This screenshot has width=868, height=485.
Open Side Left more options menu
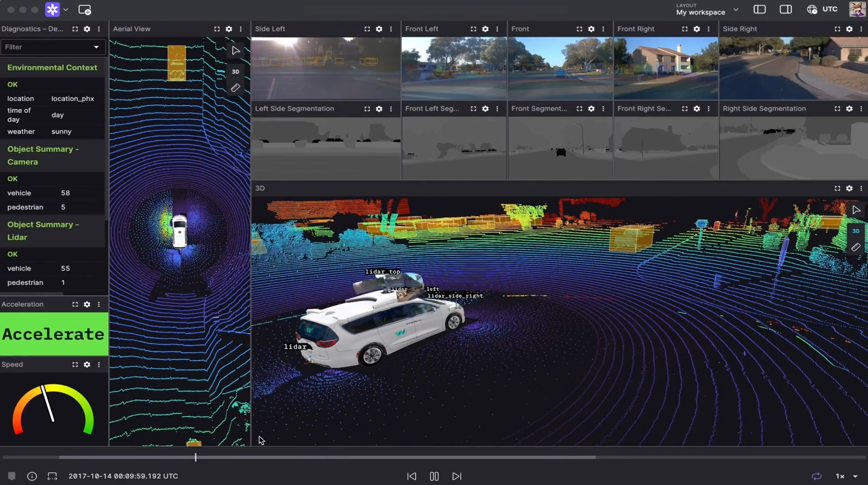click(x=391, y=29)
